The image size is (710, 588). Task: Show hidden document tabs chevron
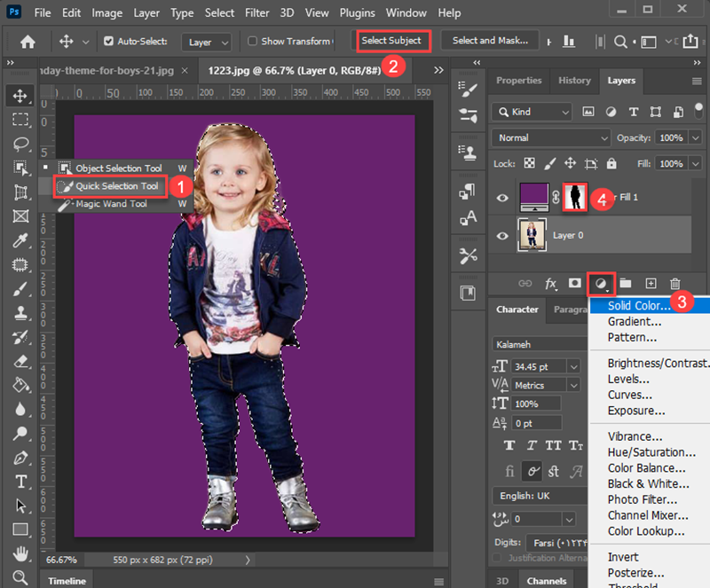point(438,70)
